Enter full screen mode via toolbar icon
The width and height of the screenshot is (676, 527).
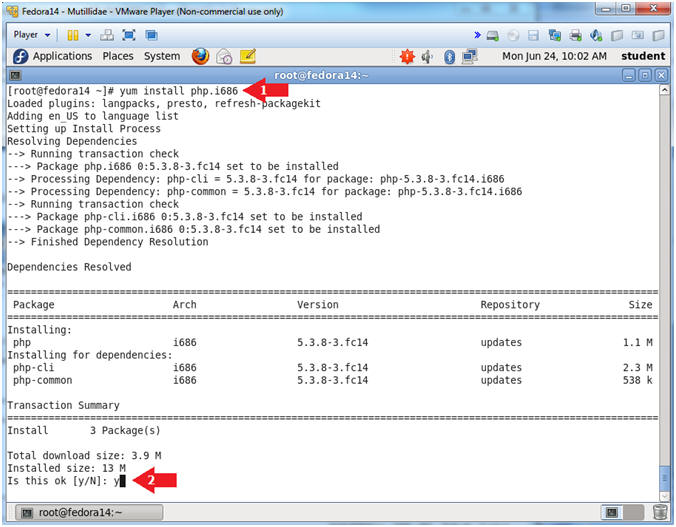(129, 35)
